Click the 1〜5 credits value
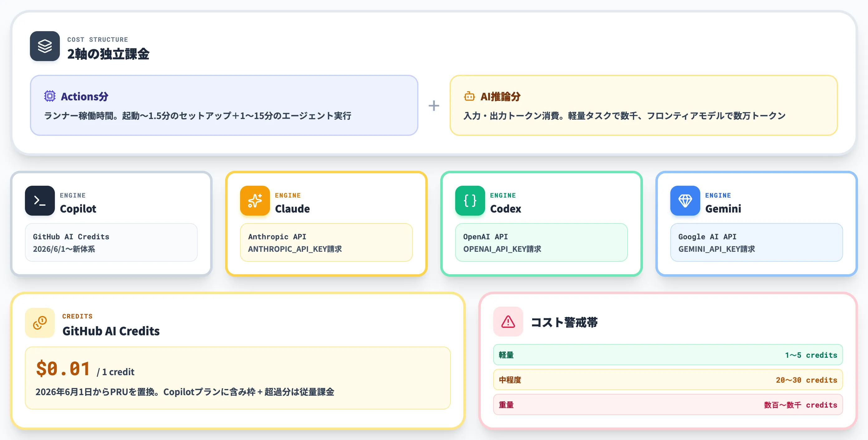Image resolution: width=868 pixels, height=440 pixels. coord(811,355)
